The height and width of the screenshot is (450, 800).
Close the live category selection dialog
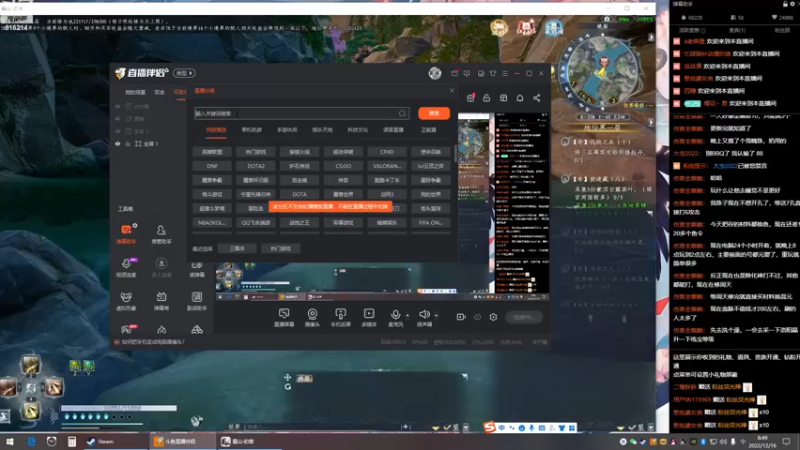[x=452, y=90]
